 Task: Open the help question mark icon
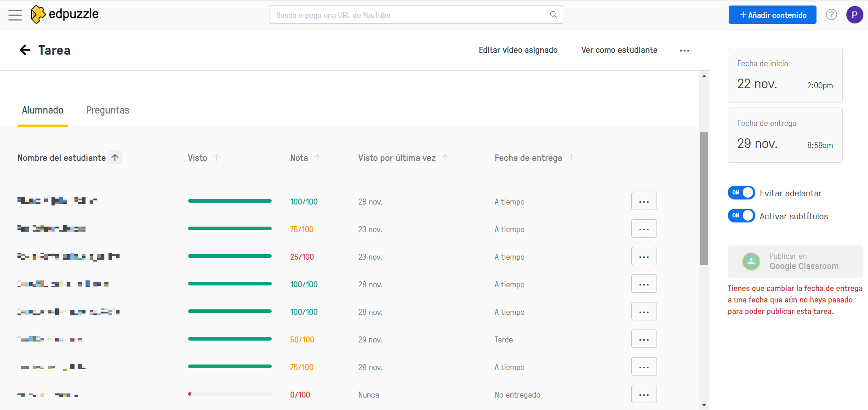(x=831, y=15)
